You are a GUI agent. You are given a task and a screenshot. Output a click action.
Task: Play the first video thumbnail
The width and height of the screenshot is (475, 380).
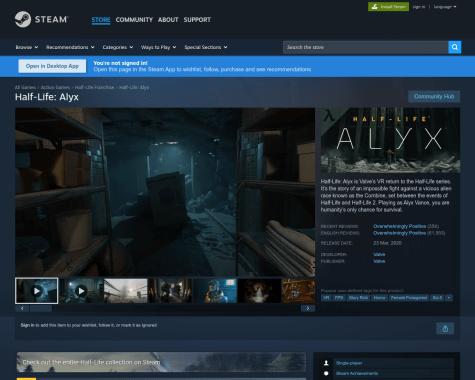point(37,291)
